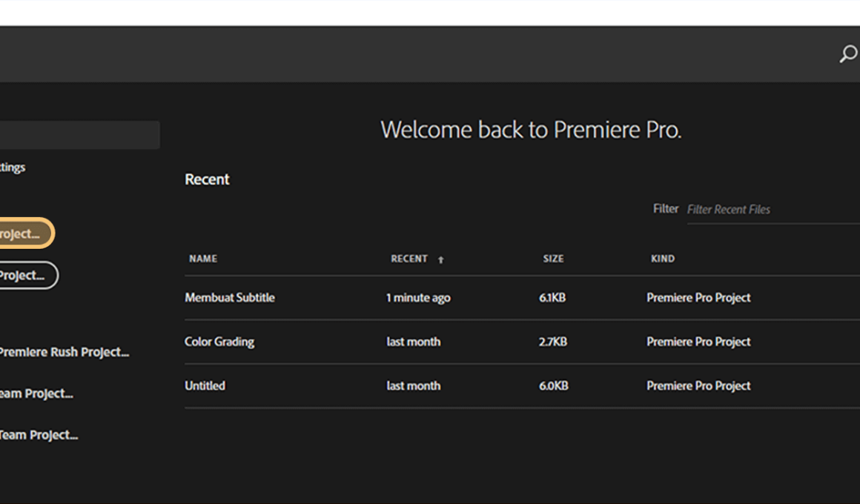Viewport: 860px width, 504px height.
Task: Click 'last month' in Untitled row
Action: 414,385
